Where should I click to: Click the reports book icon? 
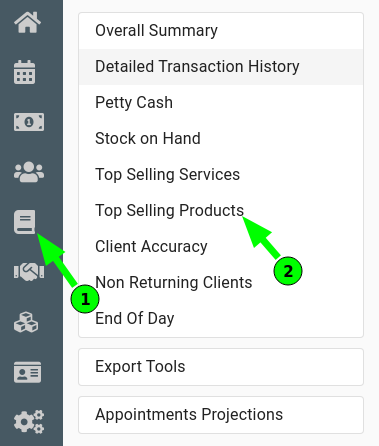click(25, 222)
